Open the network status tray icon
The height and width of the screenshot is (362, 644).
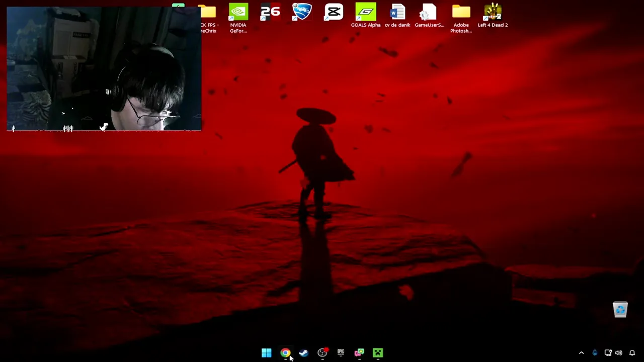pos(608,353)
